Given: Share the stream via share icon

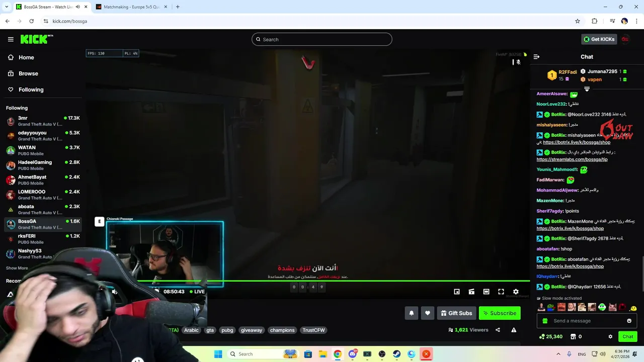Looking at the screenshot, I should (x=498, y=330).
